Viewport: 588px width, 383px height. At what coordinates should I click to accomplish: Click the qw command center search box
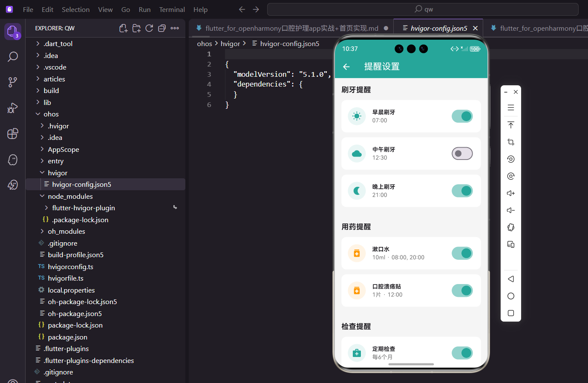pos(423,9)
